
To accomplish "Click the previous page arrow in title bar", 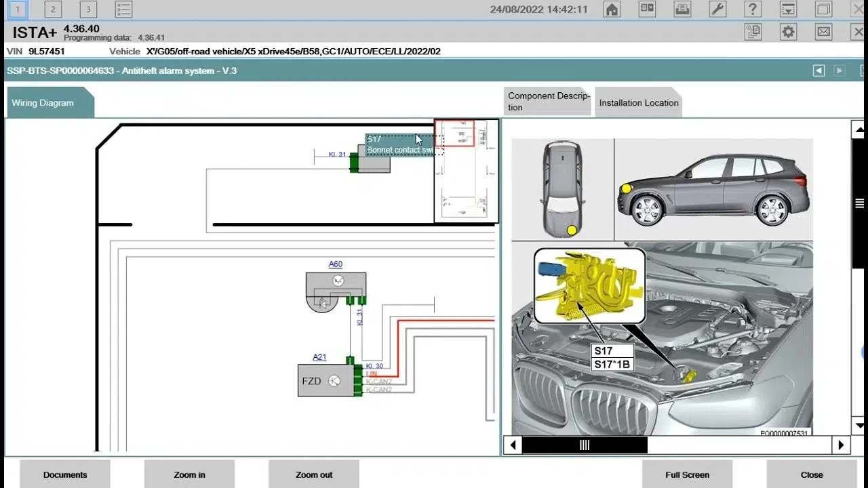I will click(x=819, y=70).
